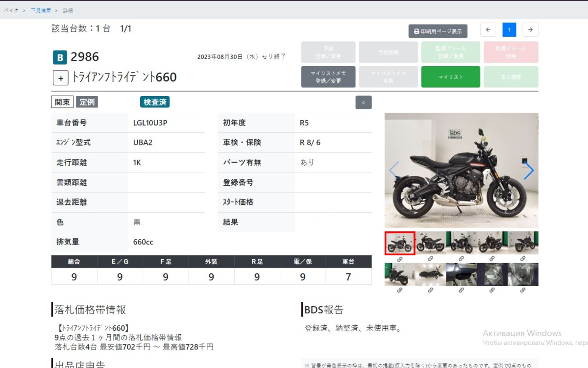Image resolution: width=588 pixels, height=368 pixels.
Task: Select first bottom-row rear-angle thumbnail
Action: tap(400, 274)
